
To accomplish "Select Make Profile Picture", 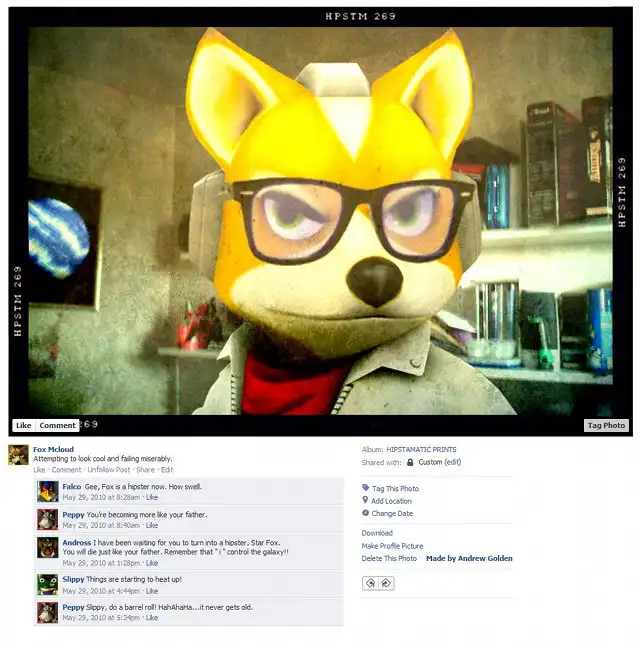I will [392, 546].
